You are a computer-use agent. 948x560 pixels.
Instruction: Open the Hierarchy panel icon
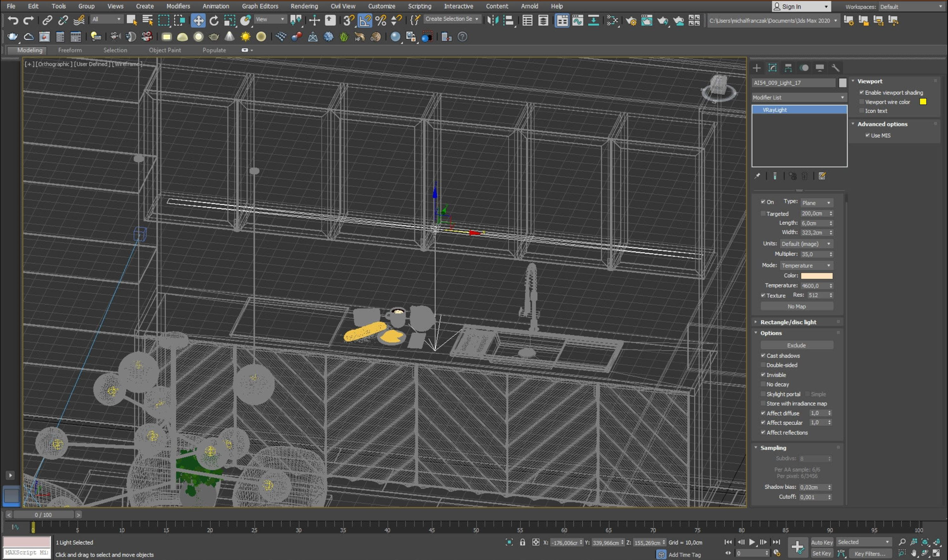788,68
